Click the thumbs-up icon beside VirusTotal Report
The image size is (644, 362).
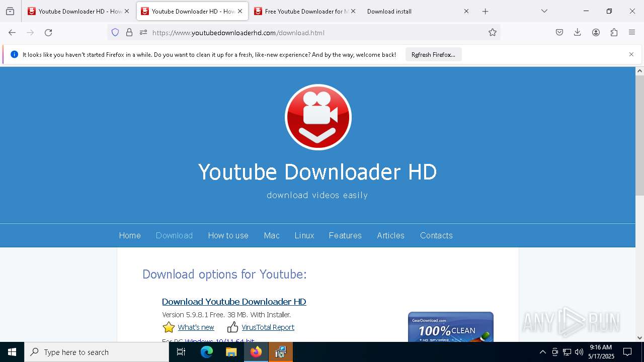click(x=232, y=328)
